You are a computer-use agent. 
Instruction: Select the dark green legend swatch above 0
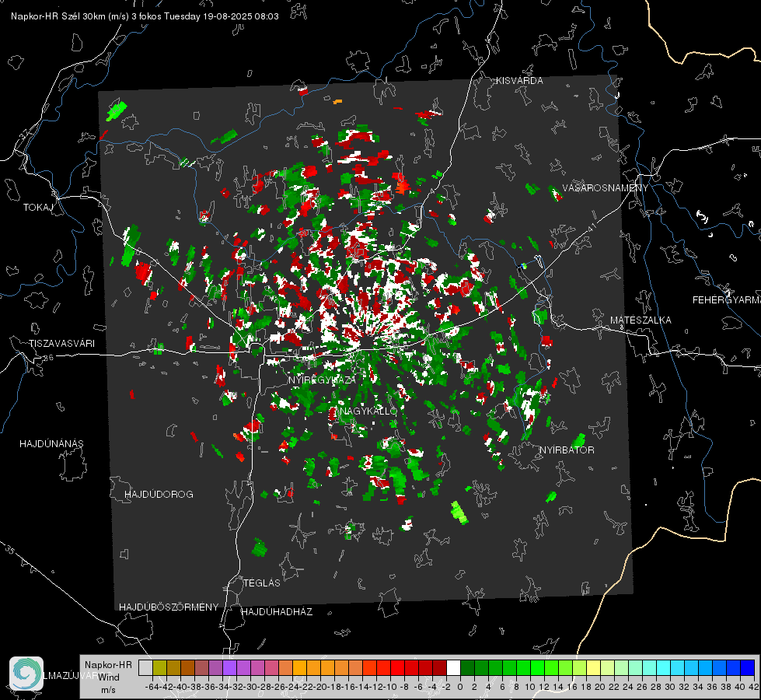tap(467, 668)
